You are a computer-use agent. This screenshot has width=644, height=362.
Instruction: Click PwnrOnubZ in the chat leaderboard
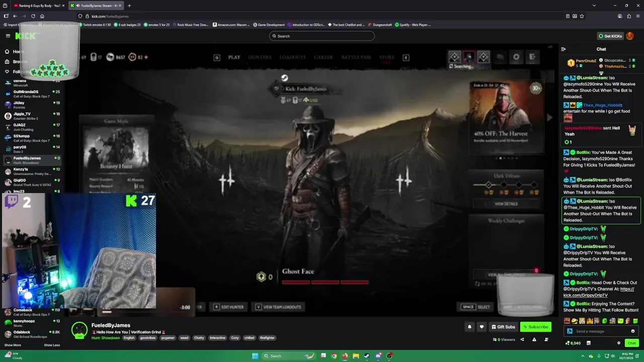pyautogui.click(x=586, y=60)
